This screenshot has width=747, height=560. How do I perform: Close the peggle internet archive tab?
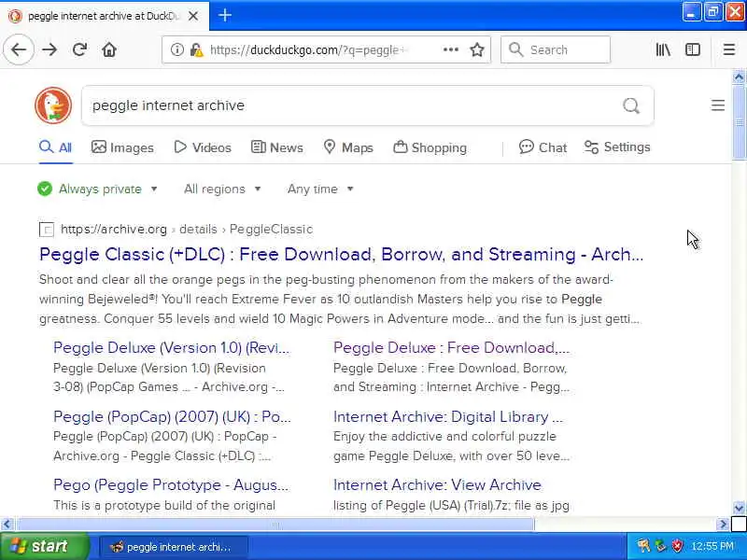click(x=193, y=16)
